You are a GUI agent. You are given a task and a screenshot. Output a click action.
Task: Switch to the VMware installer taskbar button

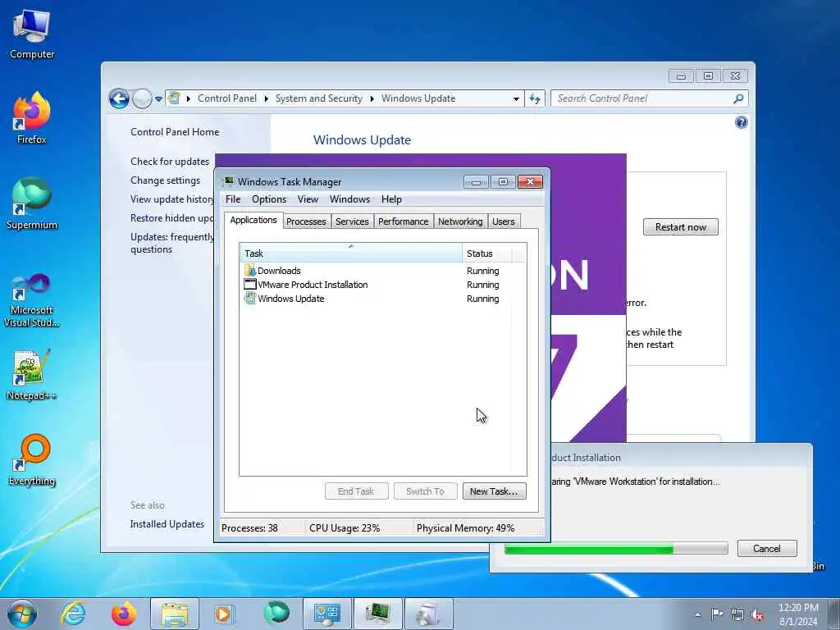pyautogui.click(x=428, y=614)
